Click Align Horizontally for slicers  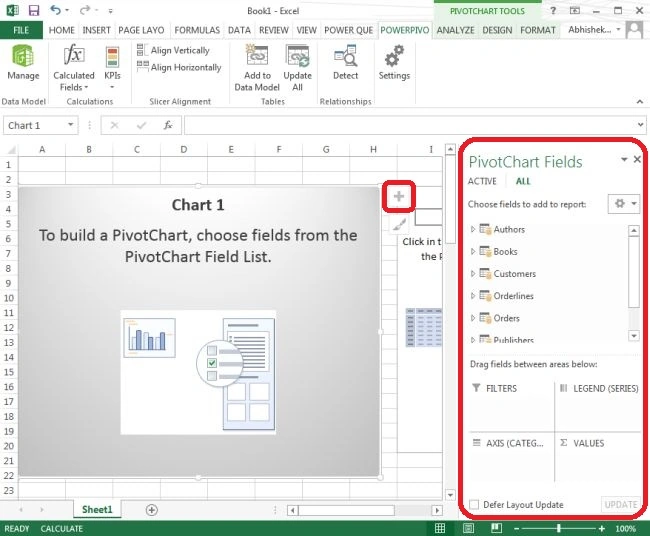(179, 67)
